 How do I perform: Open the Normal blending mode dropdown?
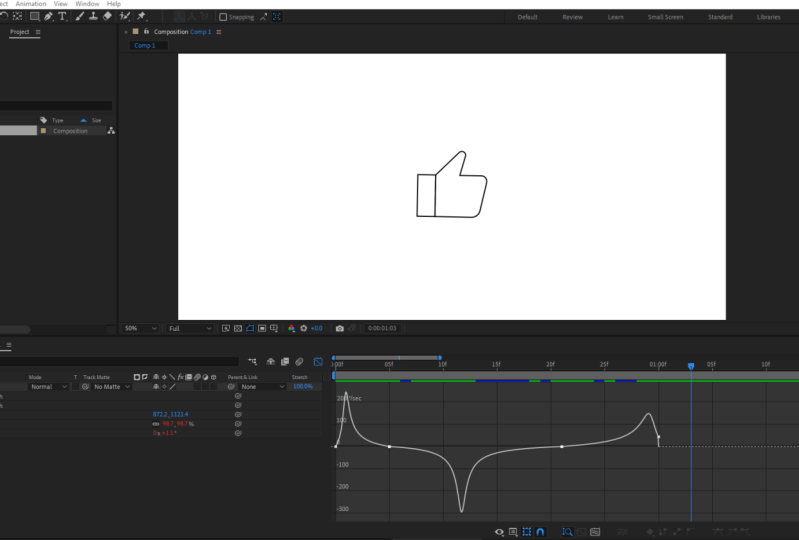coord(48,387)
